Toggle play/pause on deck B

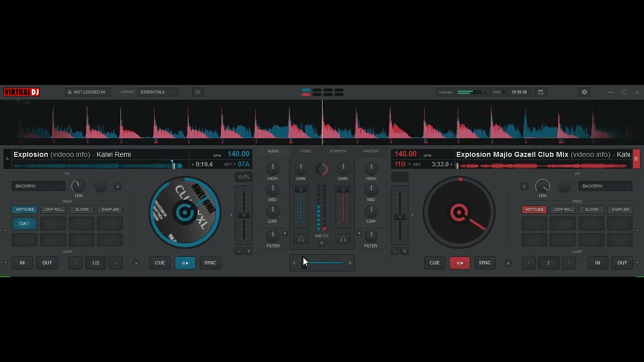(x=460, y=263)
